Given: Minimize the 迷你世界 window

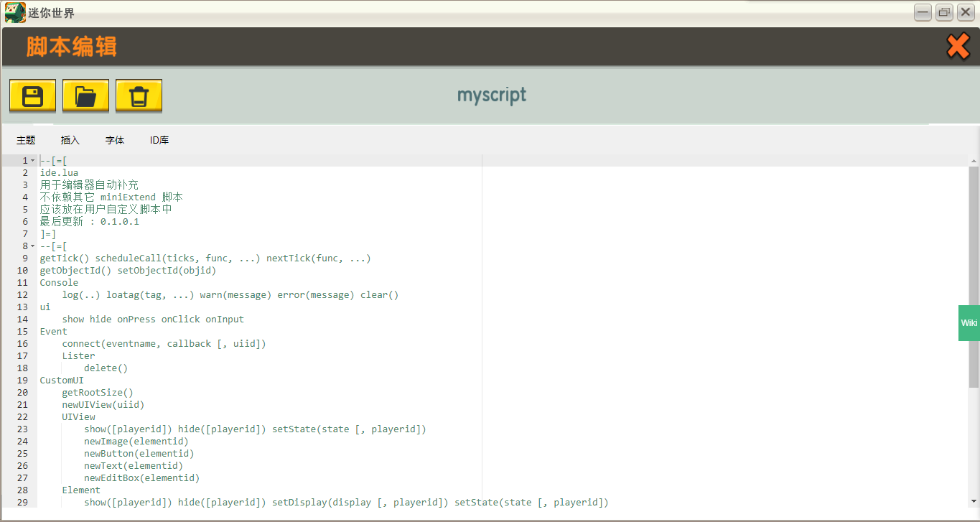Looking at the screenshot, I should [923, 12].
